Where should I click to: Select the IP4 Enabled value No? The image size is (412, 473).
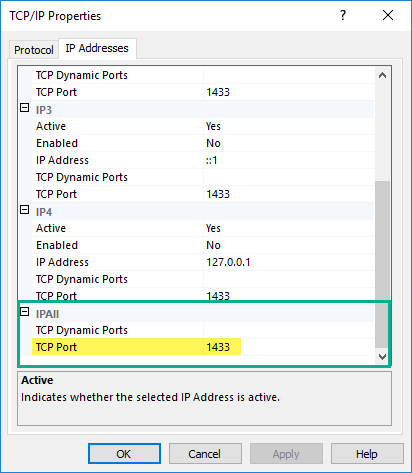pos(213,245)
